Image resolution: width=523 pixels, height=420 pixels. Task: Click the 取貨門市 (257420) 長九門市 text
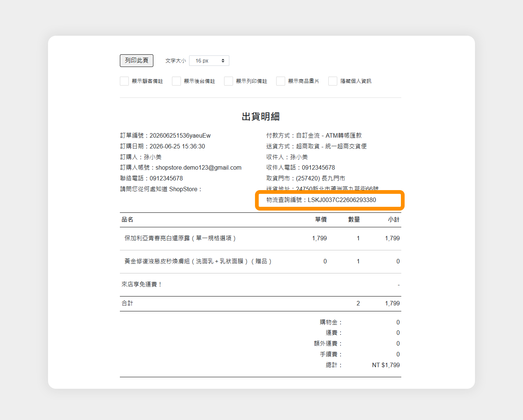306,179
